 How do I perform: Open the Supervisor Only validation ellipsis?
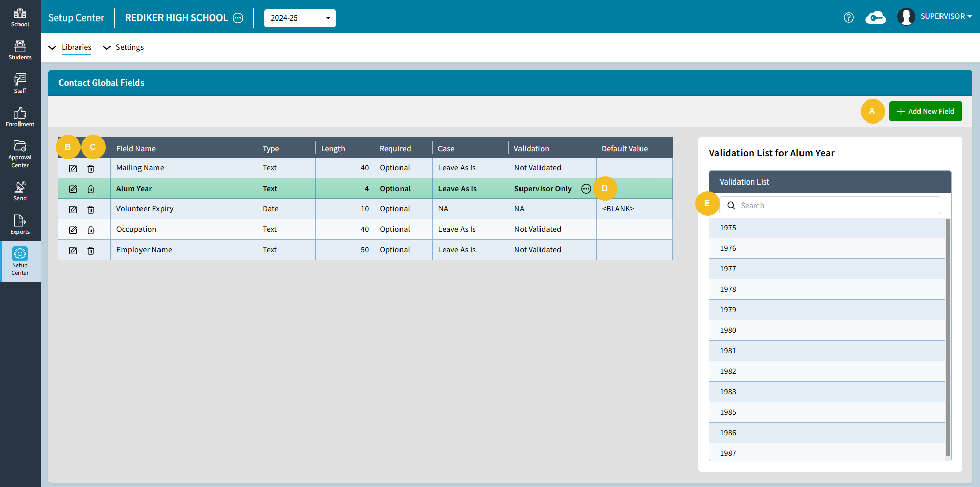tap(586, 189)
